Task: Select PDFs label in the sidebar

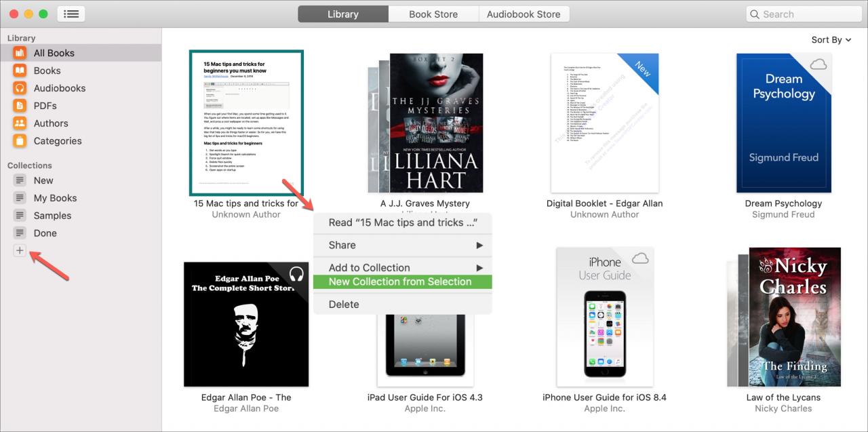Action: (45, 106)
